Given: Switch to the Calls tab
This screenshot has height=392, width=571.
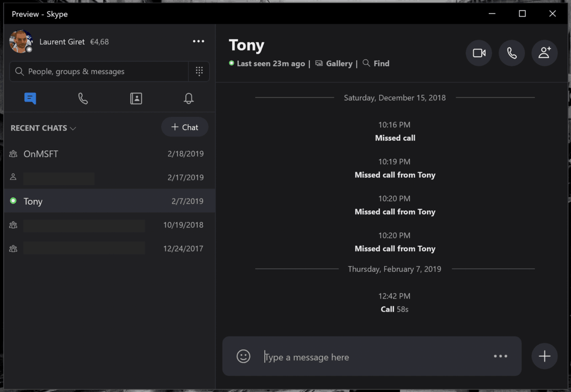Looking at the screenshot, I should click(83, 99).
